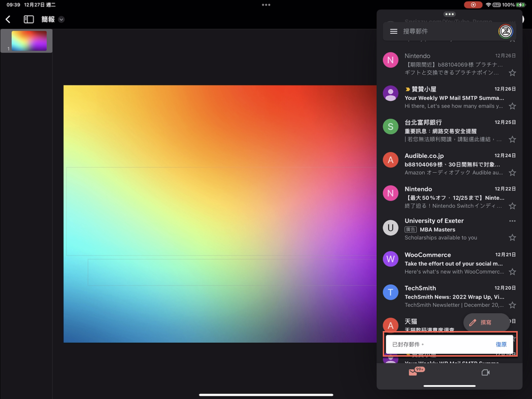
Task: Switch to the Meet video tab
Action: point(486,372)
